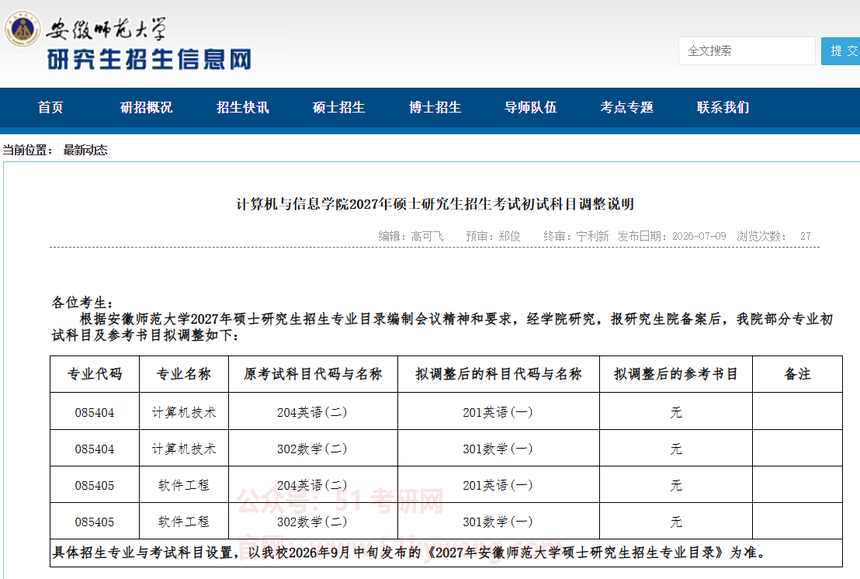860x579 pixels.
Task: Click the 最新动态 breadcrumb link
Action: (85, 150)
